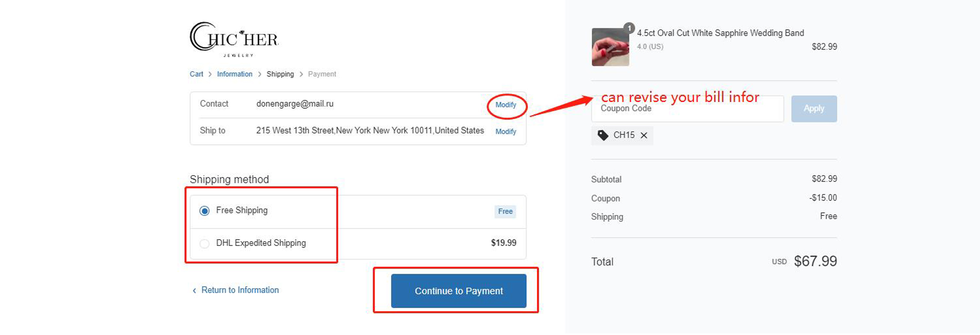Open Information breadcrumb step
Image resolution: width=980 pixels, height=335 pixels.
(x=234, y=74)
